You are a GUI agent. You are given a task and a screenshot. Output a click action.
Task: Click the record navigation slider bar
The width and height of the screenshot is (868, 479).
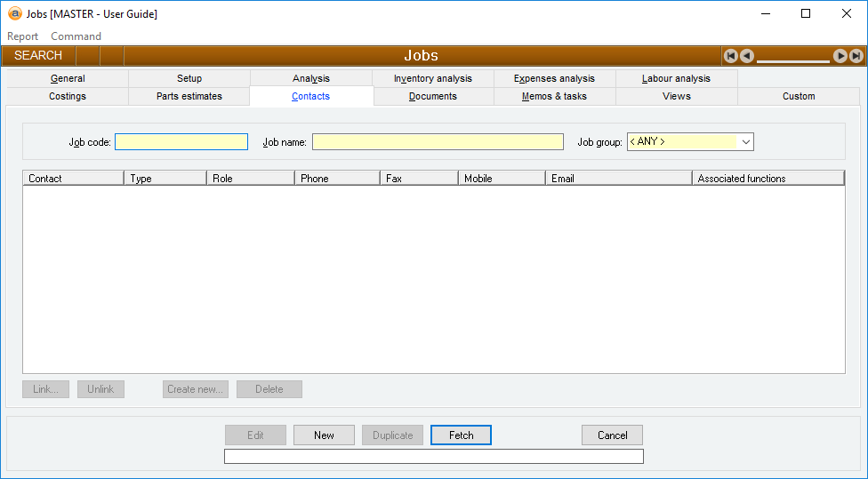pyautogui.click(x=792, y=59)
